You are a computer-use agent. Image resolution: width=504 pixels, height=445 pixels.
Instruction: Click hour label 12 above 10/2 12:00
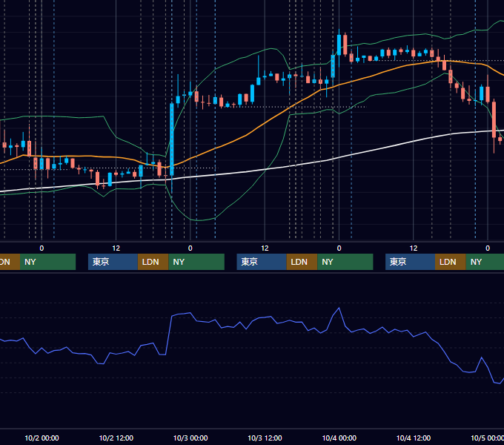tap(116, 248)
